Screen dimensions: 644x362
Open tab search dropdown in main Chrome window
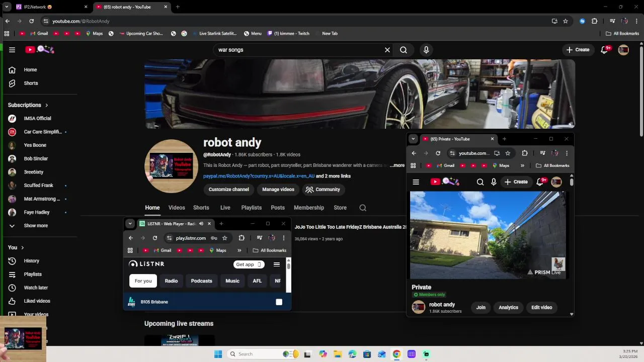7,7
